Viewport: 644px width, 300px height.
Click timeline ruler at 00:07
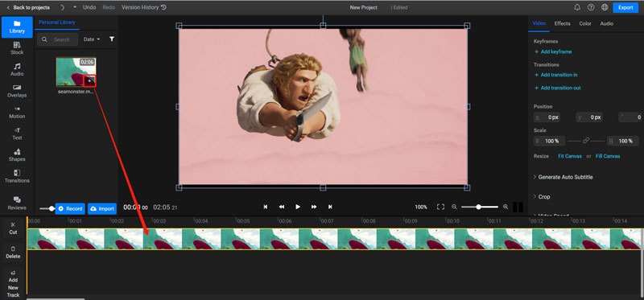pyautogui.click(x=327, y=221)
